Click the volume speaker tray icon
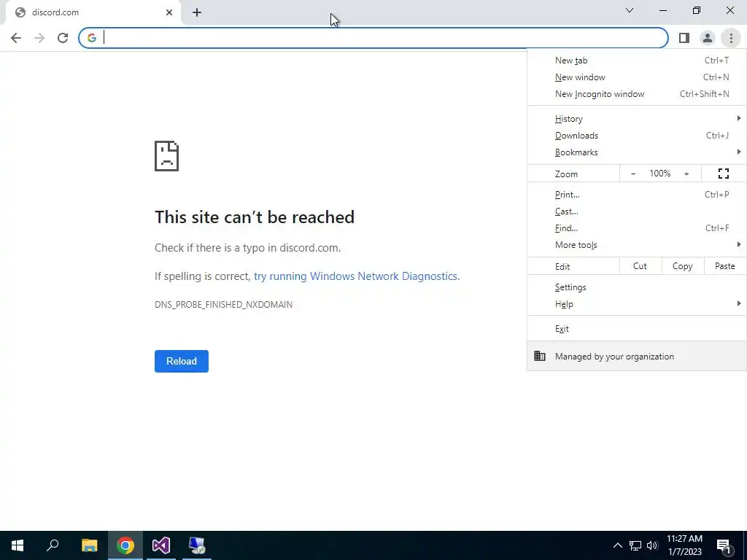The image size is (747, 560). tap(652, 545)
